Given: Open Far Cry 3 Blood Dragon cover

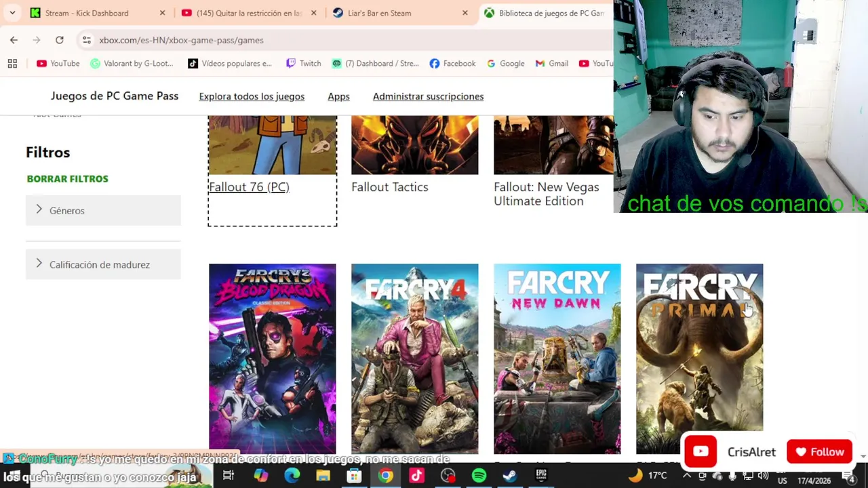Looking at the screenshot, I should point(272,359).
